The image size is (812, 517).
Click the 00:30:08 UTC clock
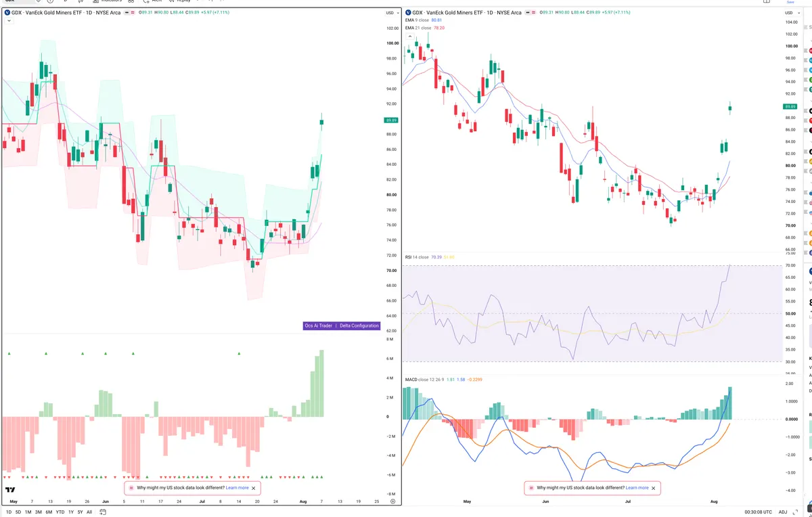(x=758, y=512)
